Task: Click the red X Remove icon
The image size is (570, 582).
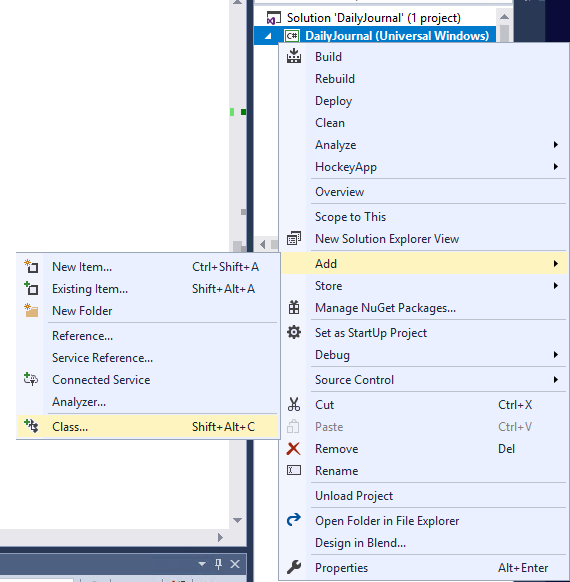Action: coord(293,448)
